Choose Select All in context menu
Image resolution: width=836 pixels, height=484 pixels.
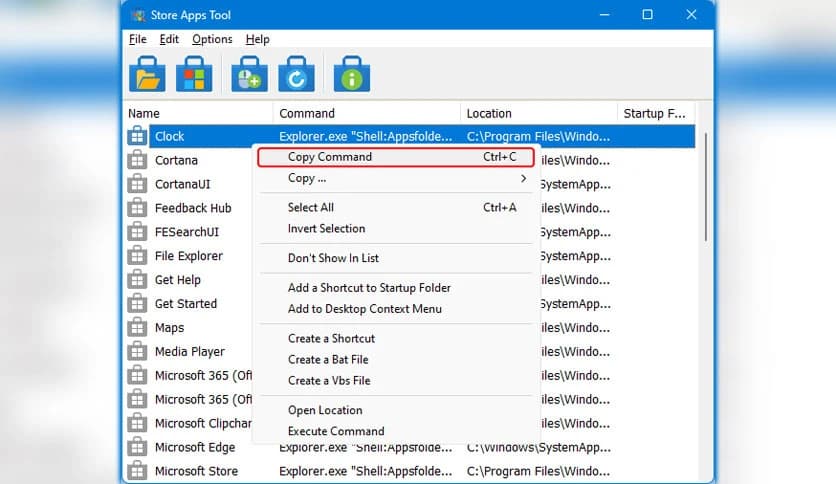pyautogui.click(x=396, y=207)
